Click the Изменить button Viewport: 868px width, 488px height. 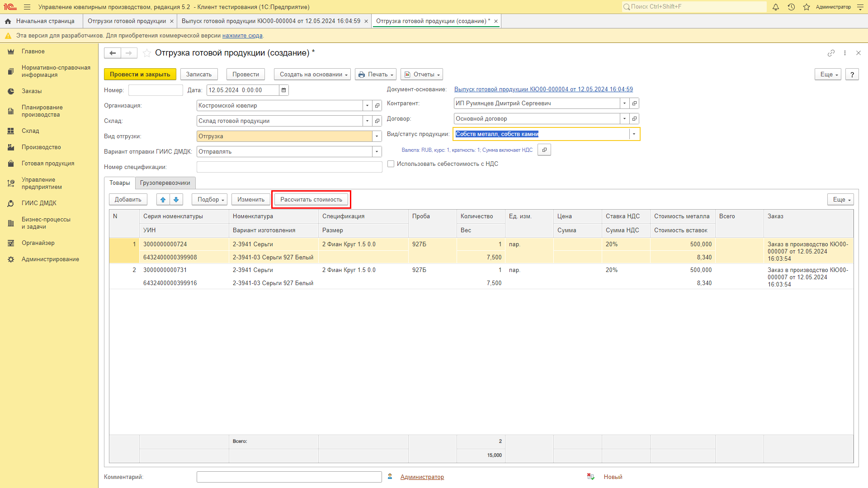251,199
